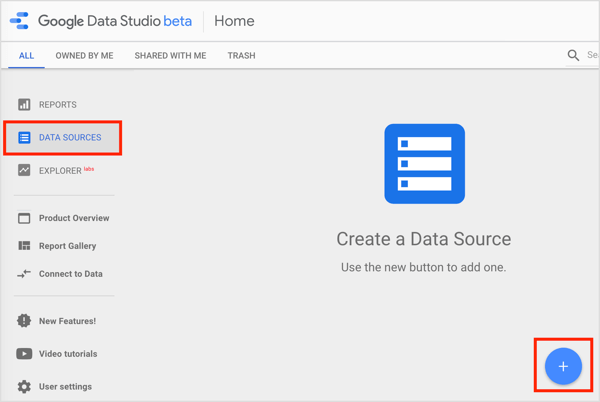Click the Connect to Data arrows icon
600x402 pixels.
coord(24,274)
